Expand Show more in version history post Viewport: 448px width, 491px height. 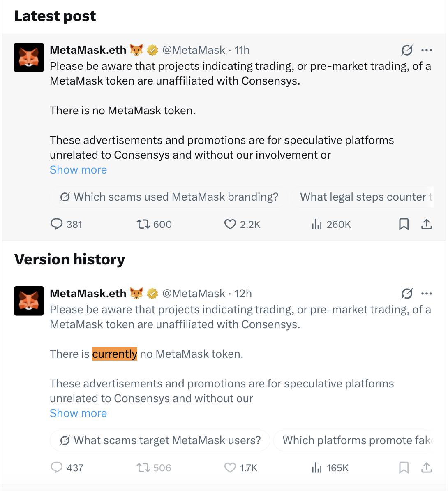[78, 413]
